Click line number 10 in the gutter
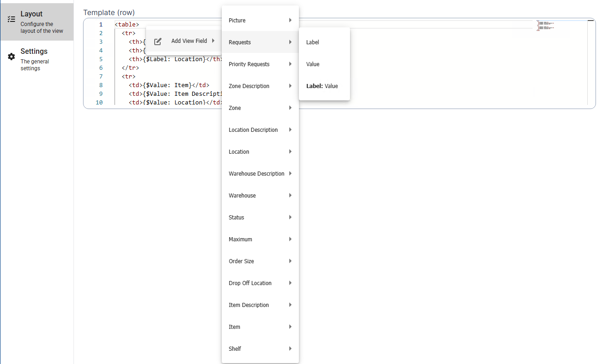Viewport: 601px width, 364px height. (99, 103)
